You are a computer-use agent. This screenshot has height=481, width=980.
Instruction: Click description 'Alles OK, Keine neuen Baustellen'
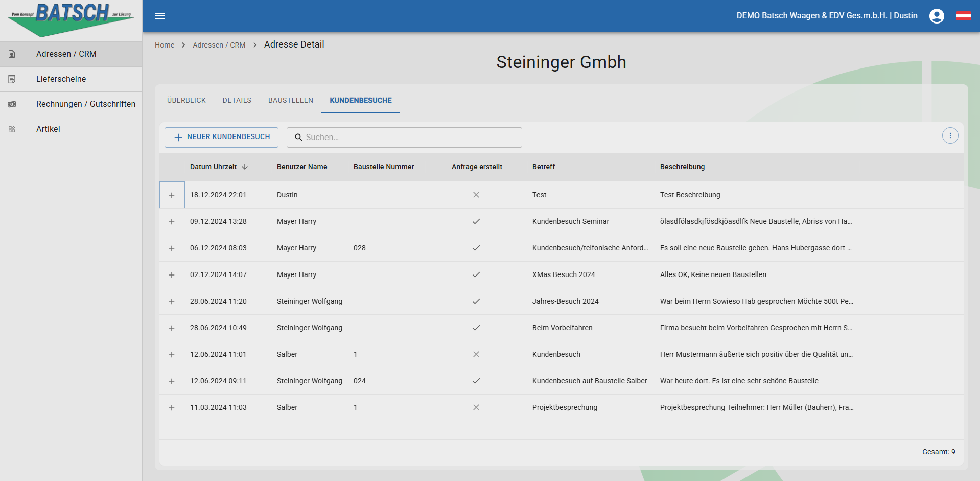[x=713, y=274]
